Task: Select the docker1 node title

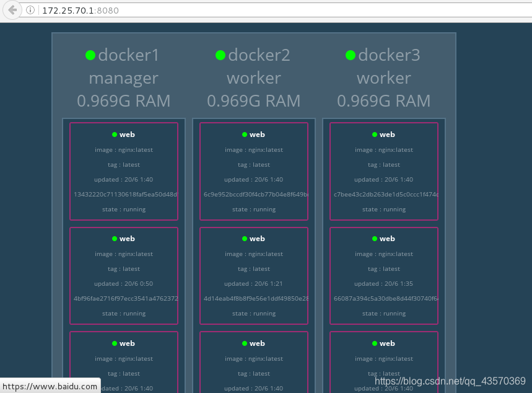Action: pyautogui.click(x=129, y=55)
